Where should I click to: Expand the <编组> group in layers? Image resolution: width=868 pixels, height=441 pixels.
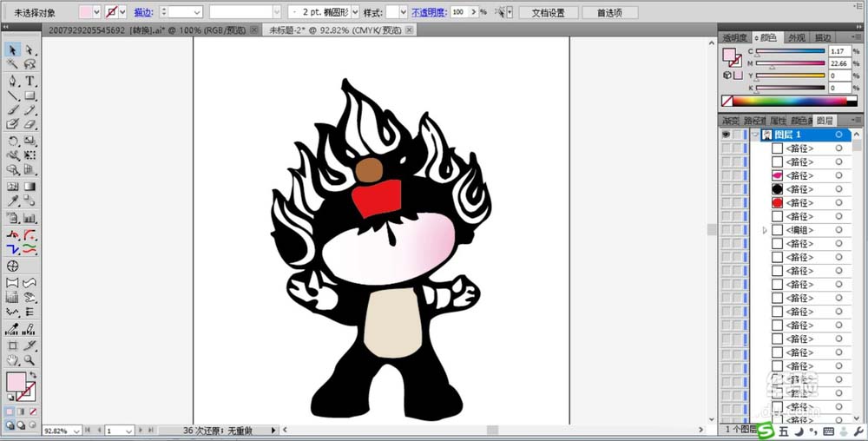pos(765,230)
